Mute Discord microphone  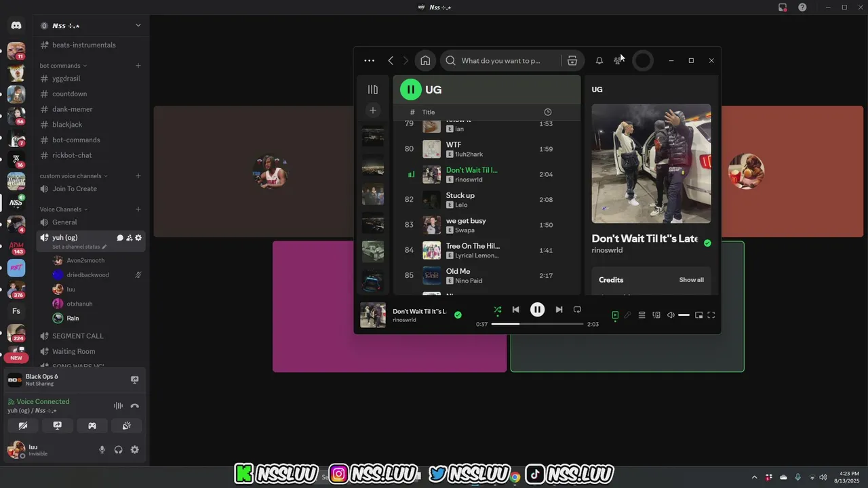102,449
